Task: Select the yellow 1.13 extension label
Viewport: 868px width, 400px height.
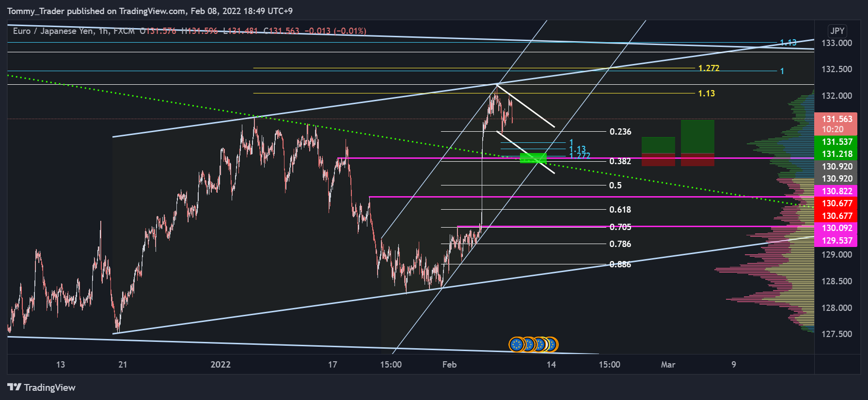Action: pos(706,93)
